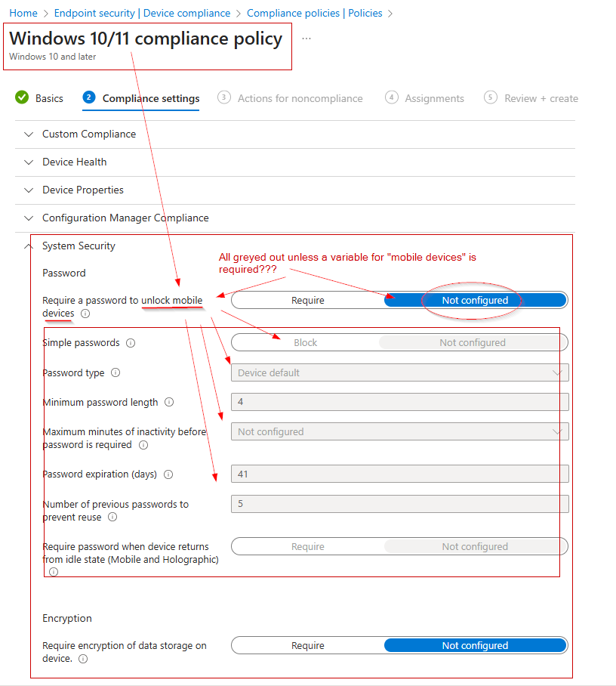Open the Password type dropdown
616x686 pixels.
click(399, 372)
